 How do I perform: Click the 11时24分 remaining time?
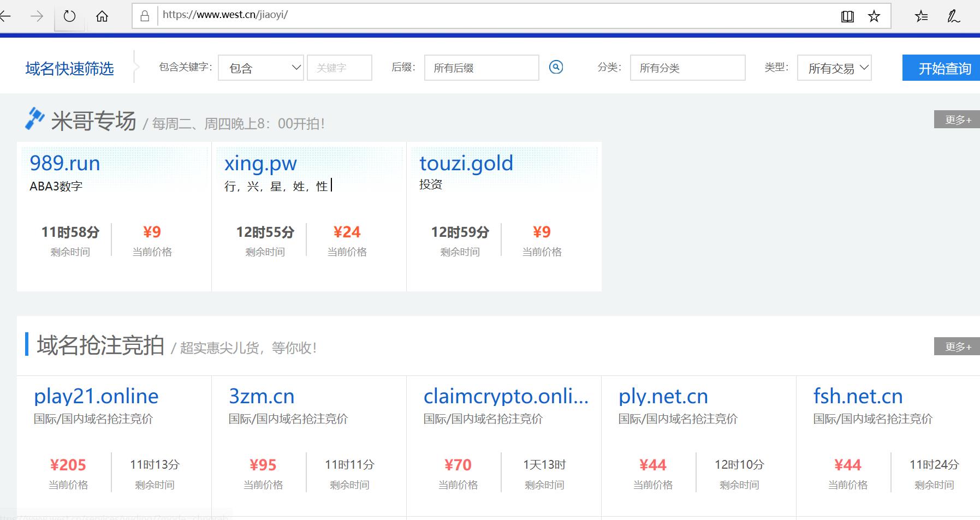click(x=934, y=465)
